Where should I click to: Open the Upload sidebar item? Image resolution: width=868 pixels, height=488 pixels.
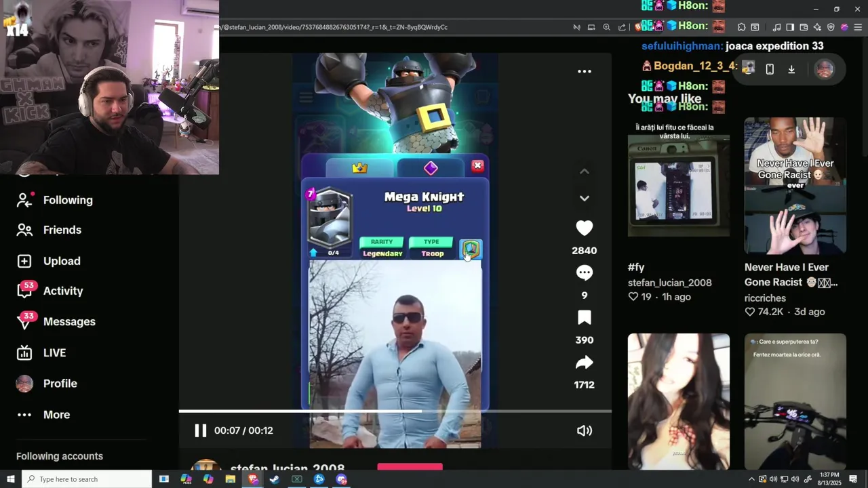(x=62, y=261)
